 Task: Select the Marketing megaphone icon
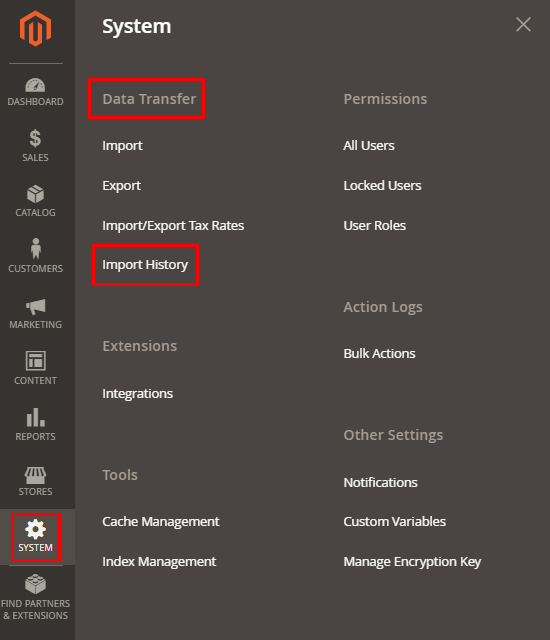click(x=35, y=307)
